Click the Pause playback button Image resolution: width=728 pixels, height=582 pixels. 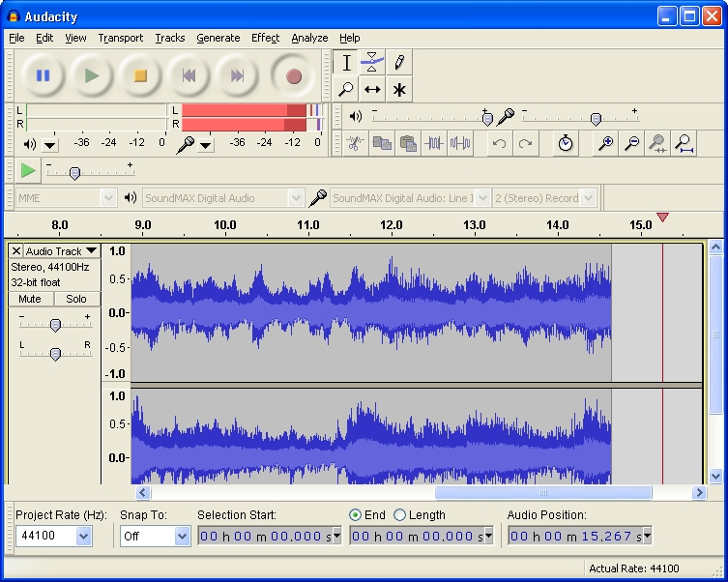44,75
